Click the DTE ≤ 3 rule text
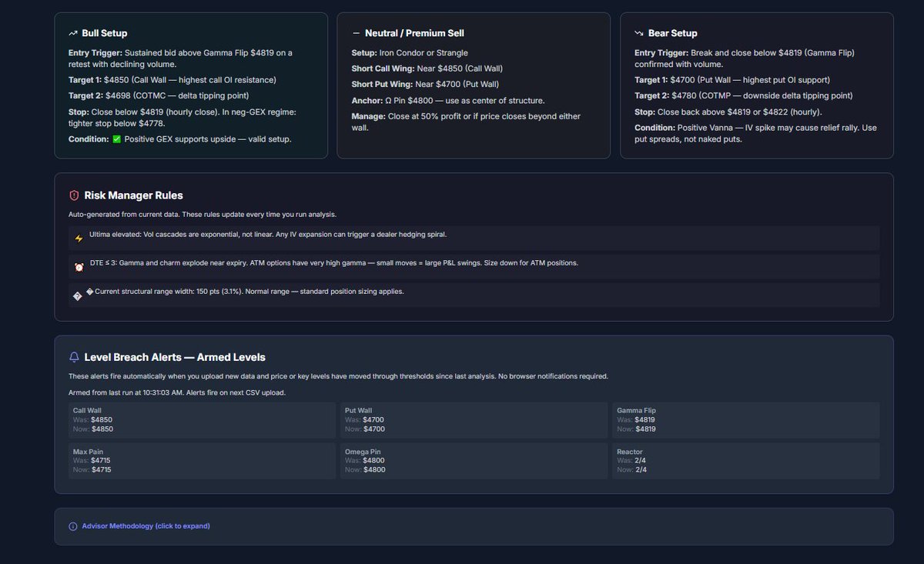 [333, 262]
